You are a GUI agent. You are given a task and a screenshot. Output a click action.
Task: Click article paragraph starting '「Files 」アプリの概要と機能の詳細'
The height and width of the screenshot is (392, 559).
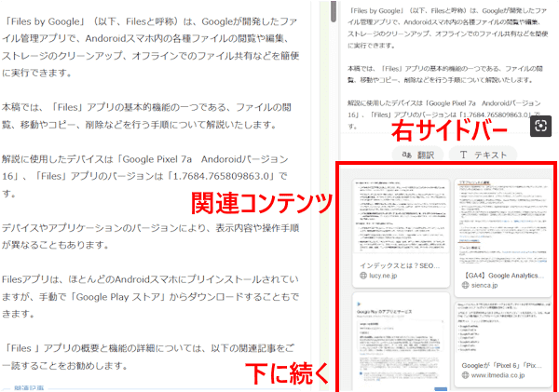click(x=148, y=357)
